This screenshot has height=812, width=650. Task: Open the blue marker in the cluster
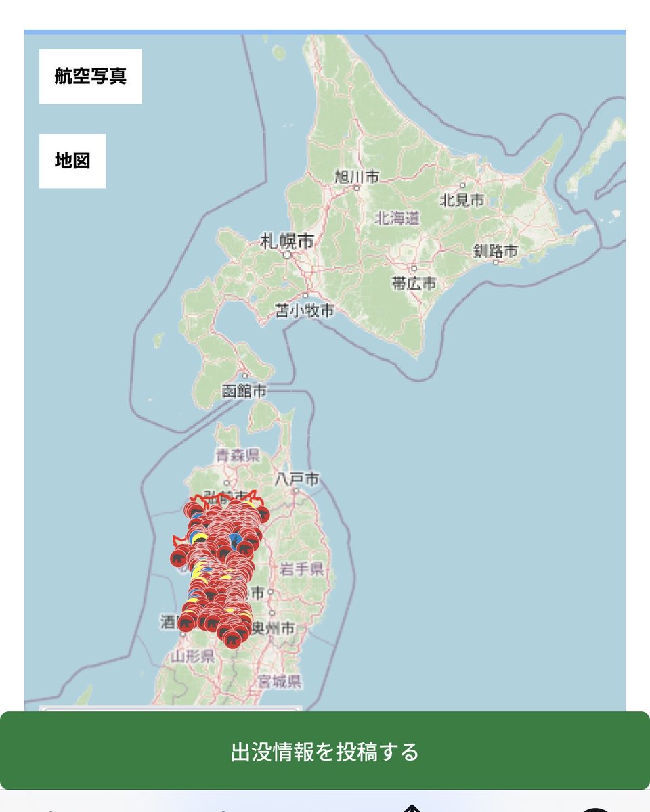click(235, 541)
